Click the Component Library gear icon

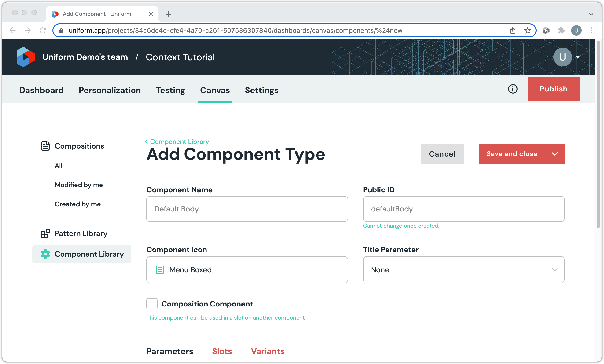pyautogui.click(x=45, y=254)
